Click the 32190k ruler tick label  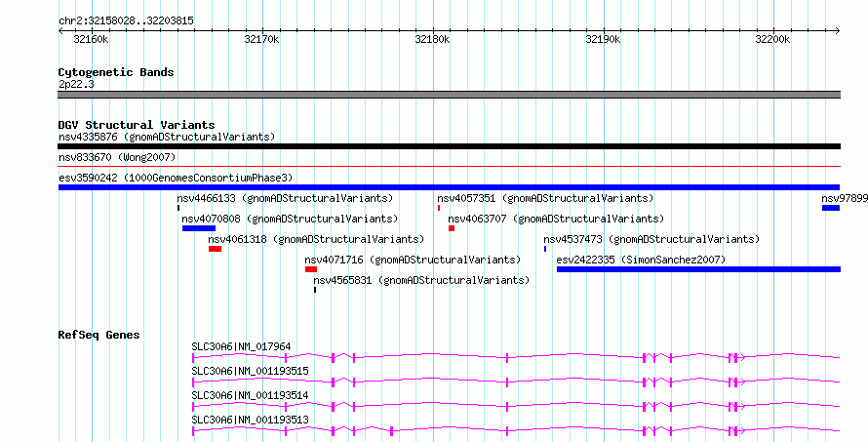point(603,40)
